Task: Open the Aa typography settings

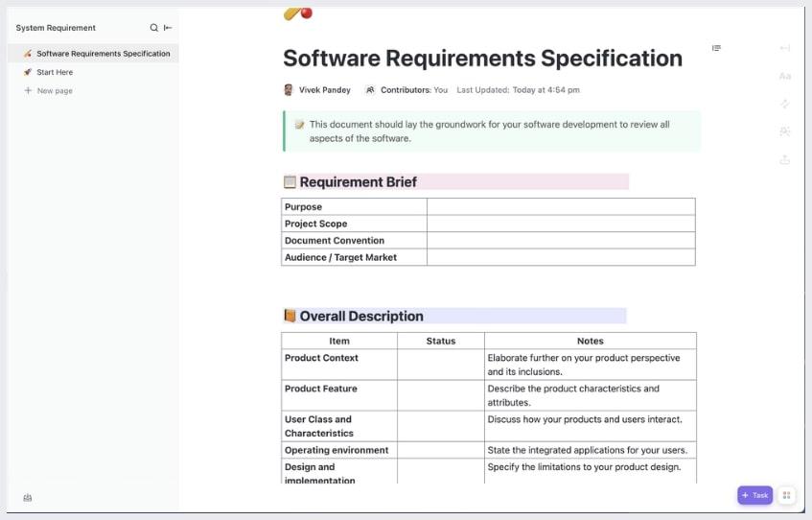Action: [x=785, y=76]
